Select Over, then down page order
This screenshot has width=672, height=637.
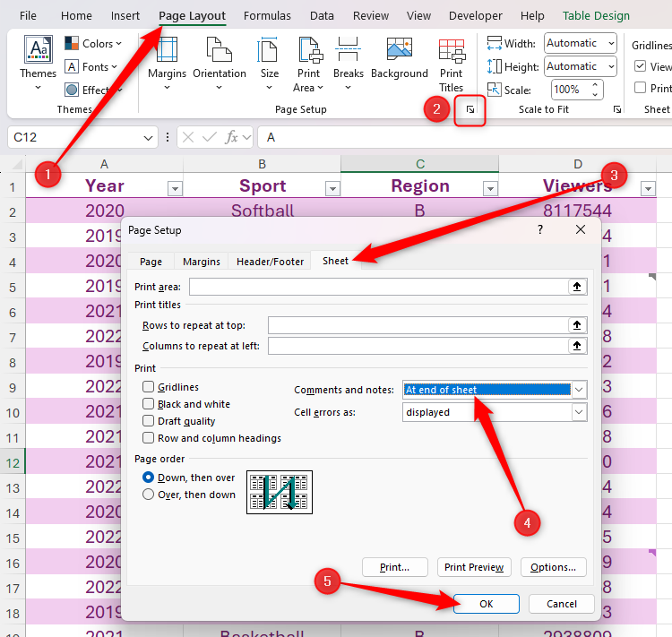(x=149, y=495)
